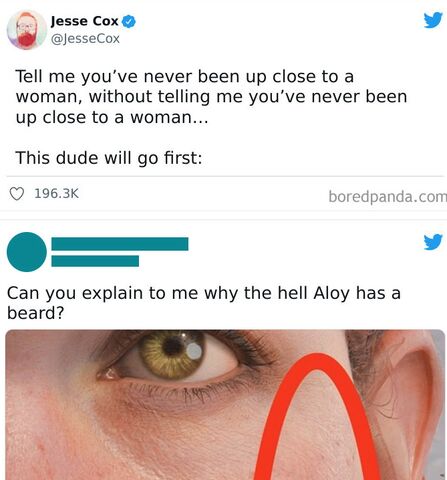
Task: Select the redacted teal username bar
Action: 120,244
